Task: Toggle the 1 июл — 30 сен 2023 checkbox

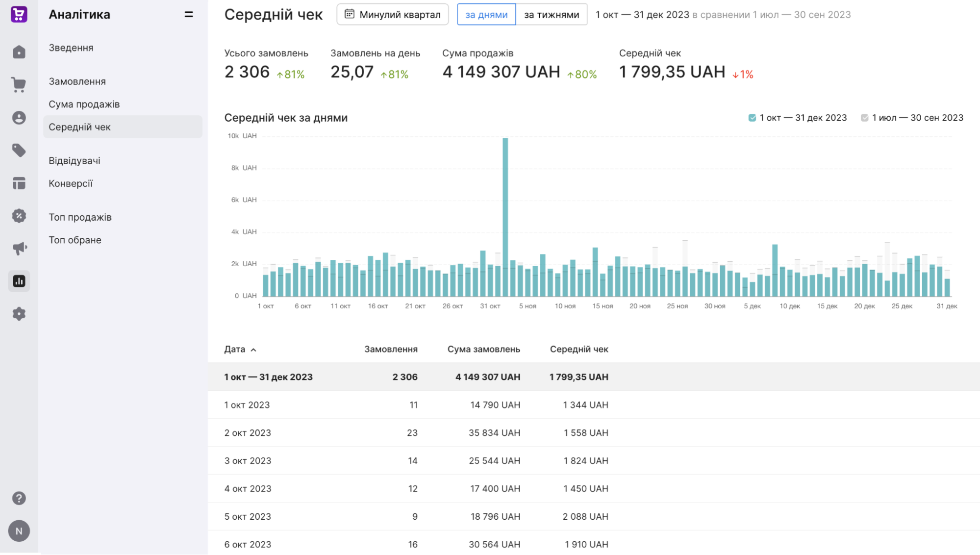Action: [x=864, y=118]
